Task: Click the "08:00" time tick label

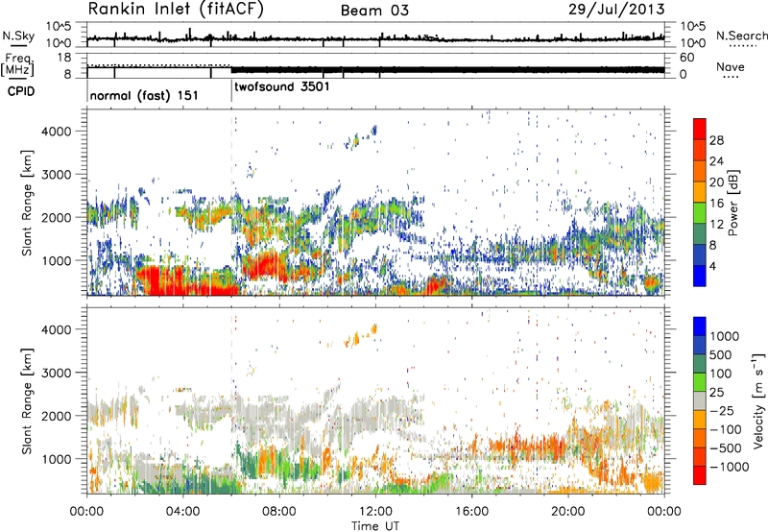Action: [x=279, y=512]
